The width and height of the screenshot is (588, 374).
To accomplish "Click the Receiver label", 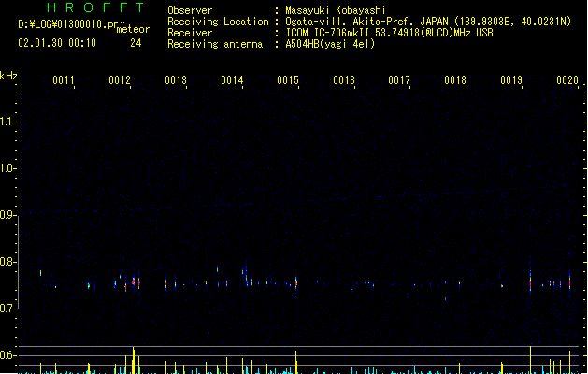I will (190, 33).
